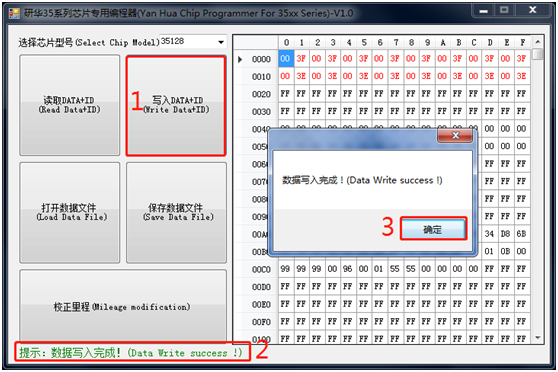Open the chip model dropdown showing 35128
558x372 pixels.
point(193,42)
